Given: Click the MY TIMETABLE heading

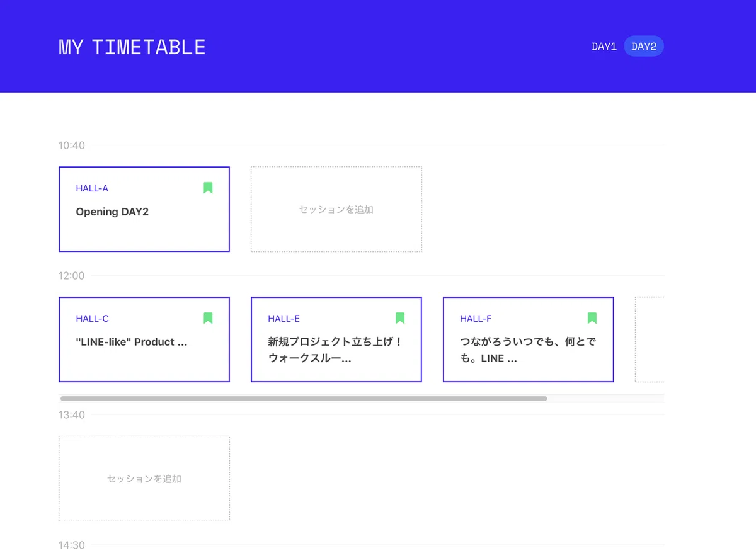Looking at the screenshot, I should coord(132,47).
